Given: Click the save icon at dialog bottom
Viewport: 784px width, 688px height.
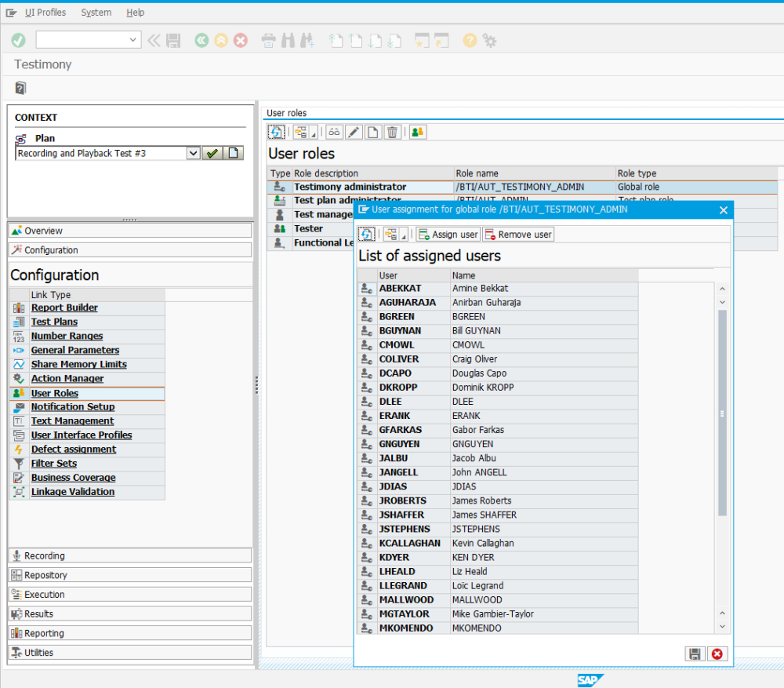Looking at the screenshot, I should pos(695,653).
